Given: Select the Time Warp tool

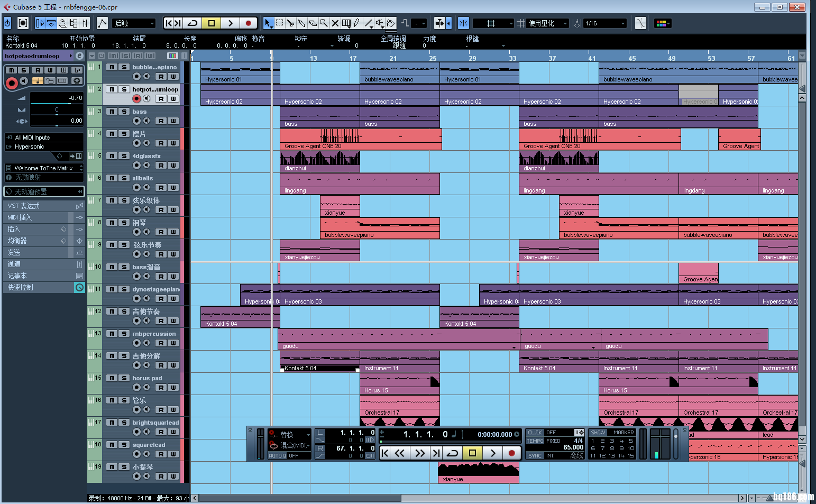Looking at the screenshot, I should pyautogui.click(x=346, y=23).
